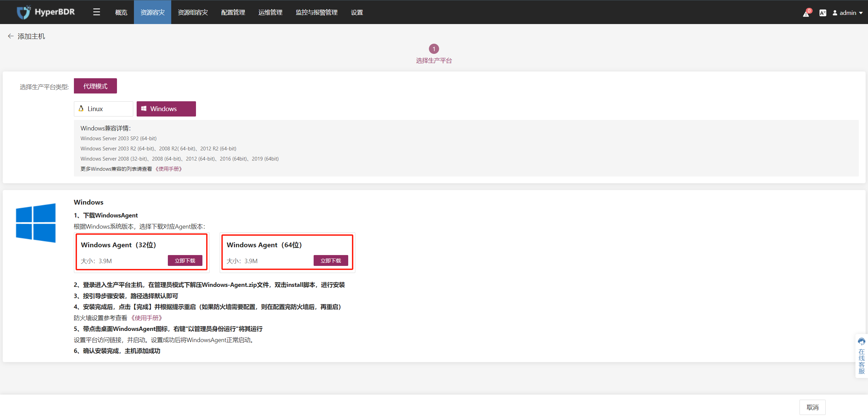Select the Windows platform option
Screen dimensions: 868x420
(x=166, y=109)
